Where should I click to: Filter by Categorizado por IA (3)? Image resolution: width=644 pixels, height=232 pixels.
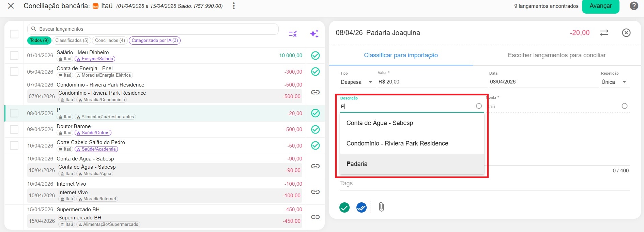pos(155,41)
